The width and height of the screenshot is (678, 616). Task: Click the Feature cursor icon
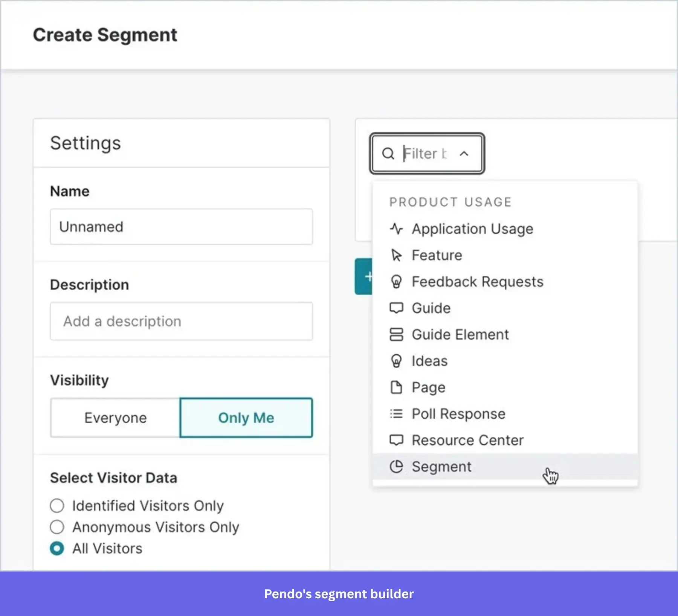(x=397, y=255)
